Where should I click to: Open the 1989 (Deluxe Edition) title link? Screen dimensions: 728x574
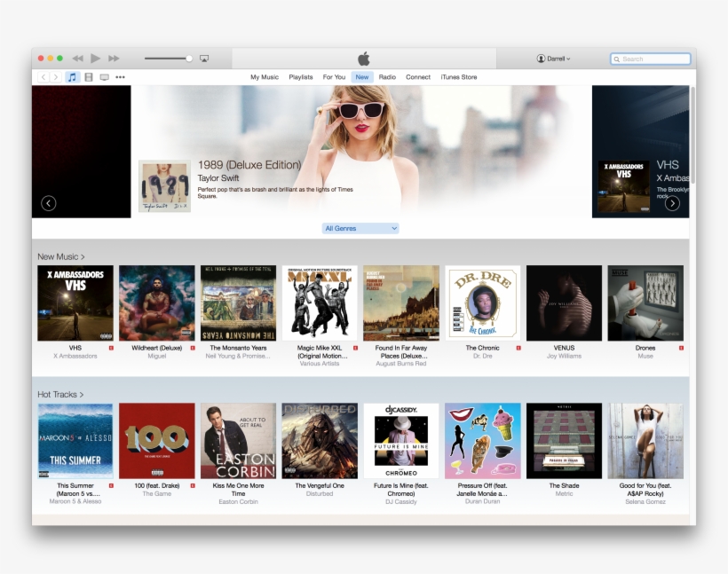(x=249, y=165)
